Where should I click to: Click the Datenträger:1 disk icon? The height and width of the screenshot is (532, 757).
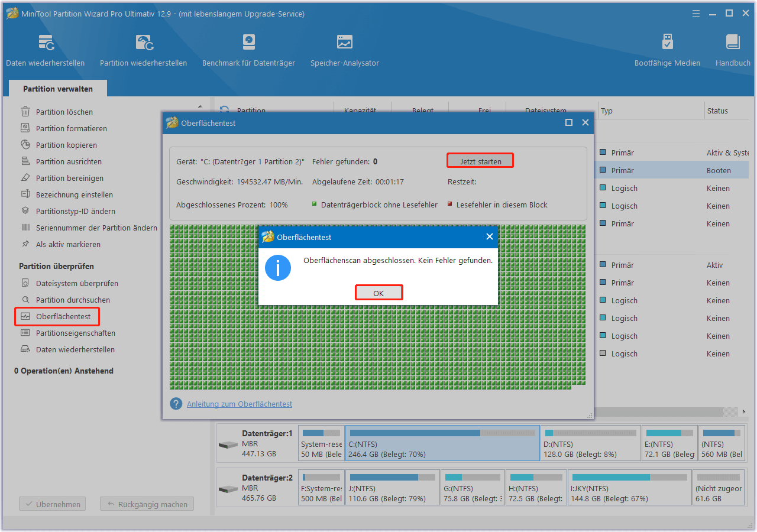tap(228, 445)
